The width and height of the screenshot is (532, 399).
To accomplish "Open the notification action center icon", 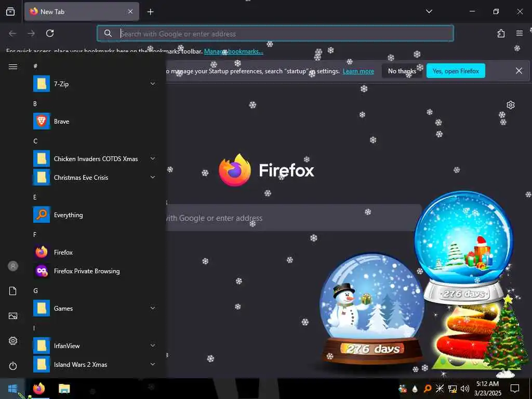I will (x=515, y=389).
